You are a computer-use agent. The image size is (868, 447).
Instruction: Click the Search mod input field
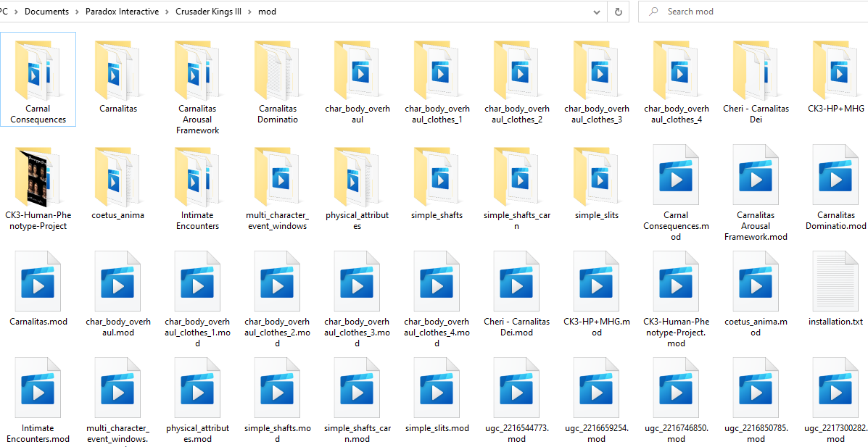pos(753,12)
